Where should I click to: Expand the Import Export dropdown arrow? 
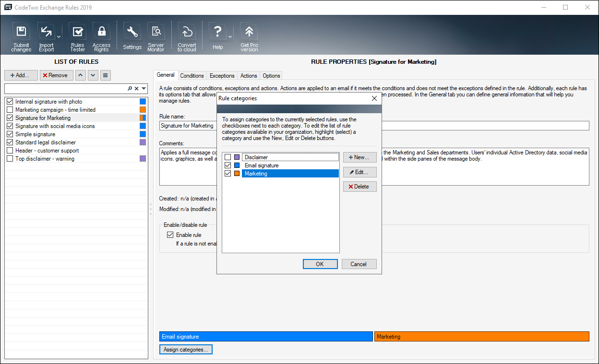tap(59, 36)
